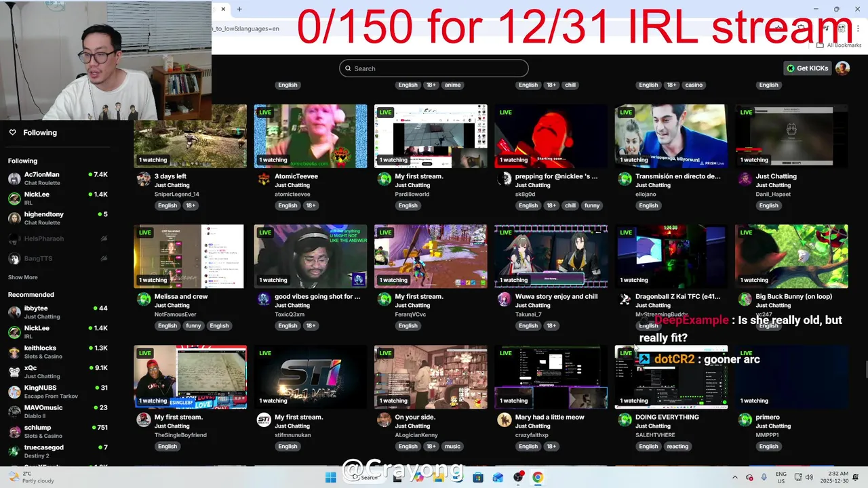Screen dimensions: 868x488
Task: Open 'good vibes going shot for ...' title
Action: tap(317, 296)
